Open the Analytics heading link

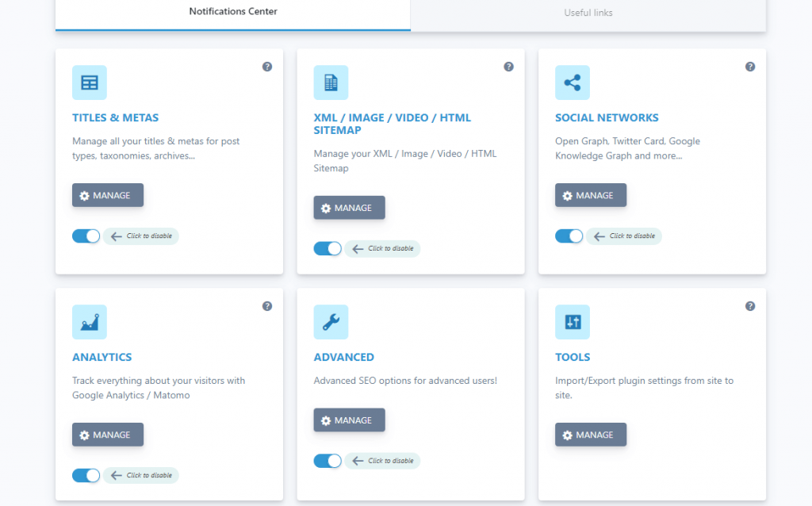click(102, 357)
